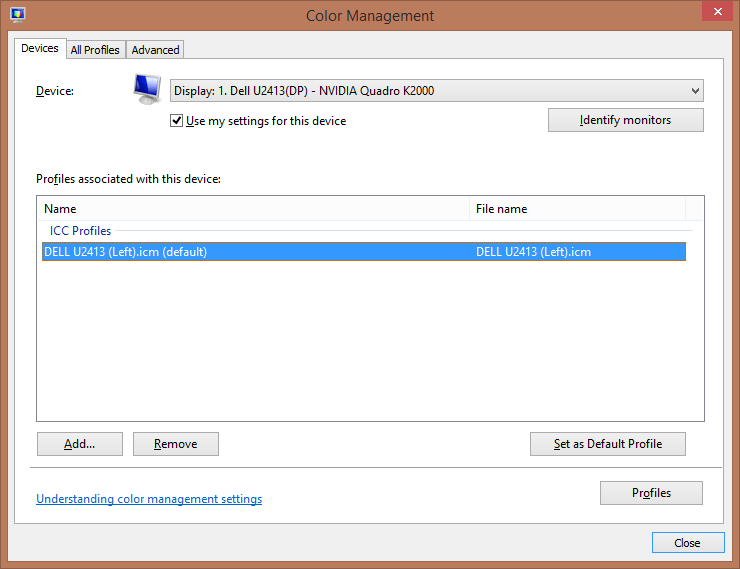740x569 pixels.
Task: Click the Close button at the bottom
Action: tap(688, 543)
